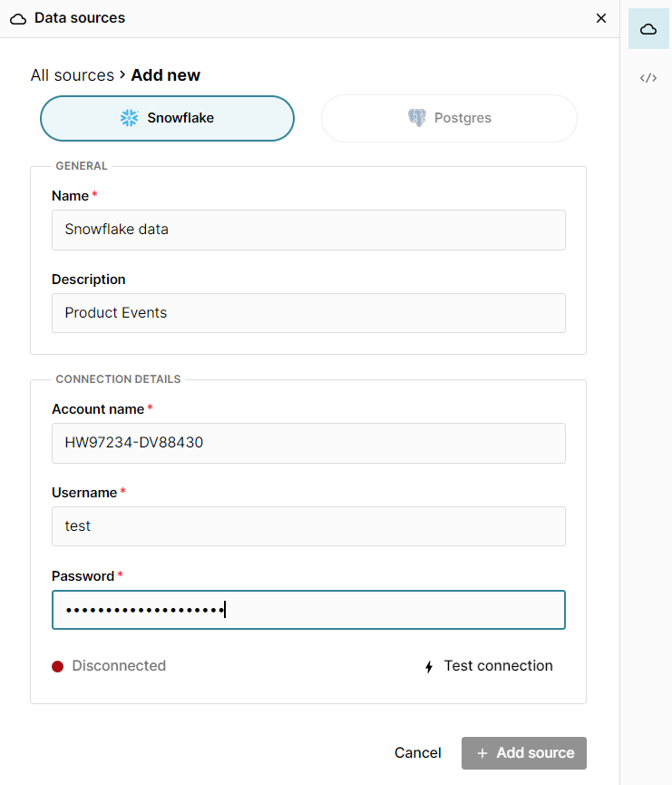Open the code editor sidebar icon

[x=648, y=78]
